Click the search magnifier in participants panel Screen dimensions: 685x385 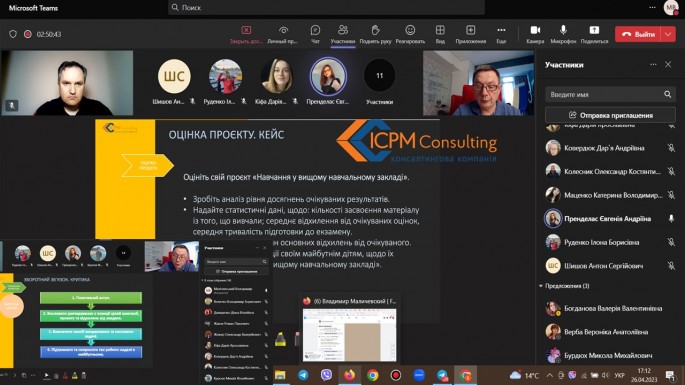click(668, 94)
